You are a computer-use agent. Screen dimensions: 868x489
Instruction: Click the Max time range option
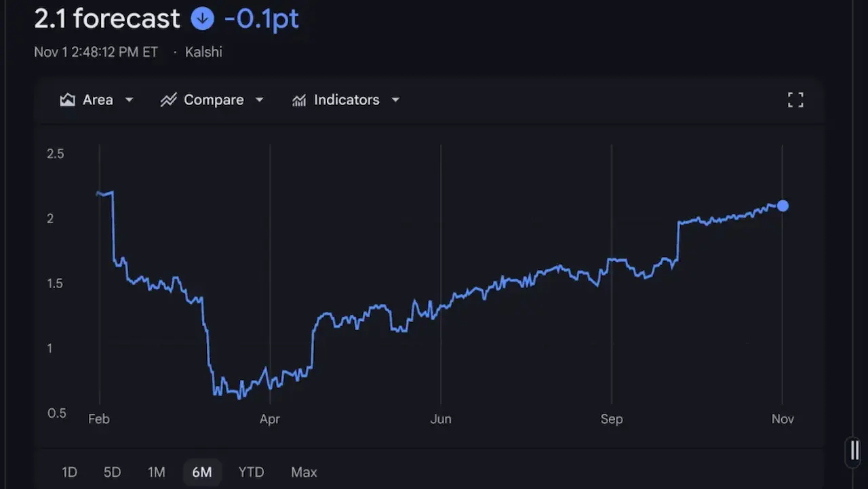tap(304, 472)
